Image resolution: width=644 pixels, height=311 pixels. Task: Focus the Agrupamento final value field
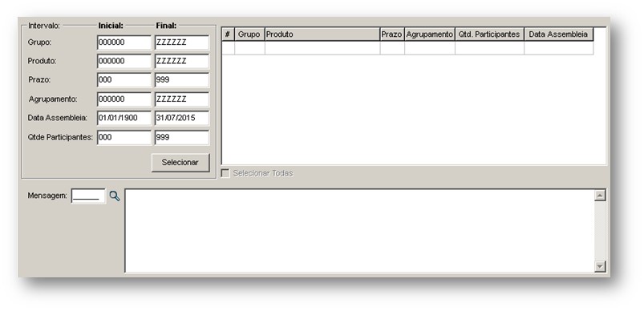pos(182,99)
